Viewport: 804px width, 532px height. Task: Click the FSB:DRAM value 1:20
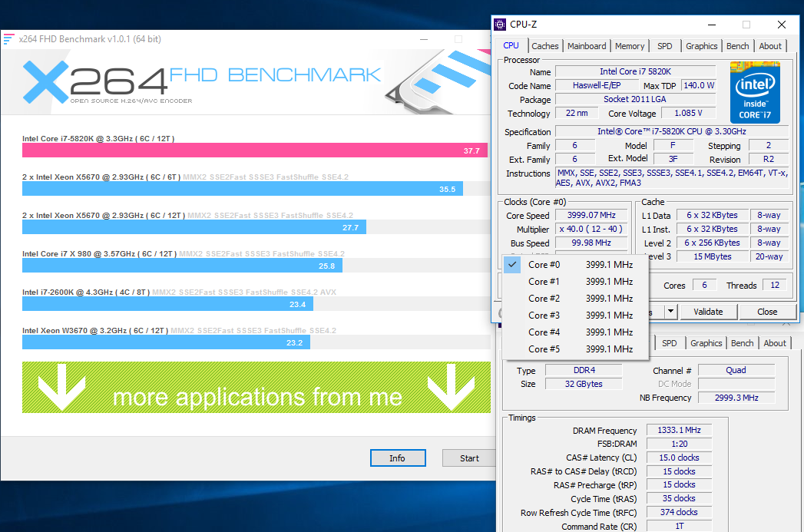click(x=679, y=444)
